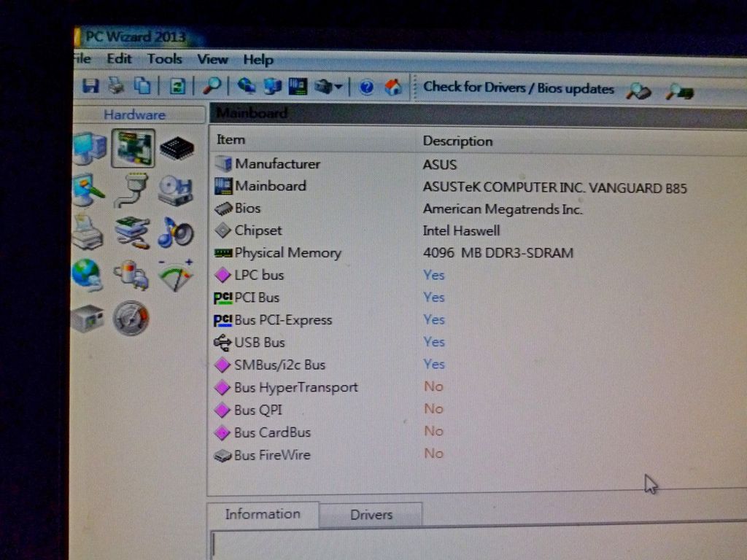Click the Home house toolbar icon
This screenshot has height=560, width=747.
(393, 87)
